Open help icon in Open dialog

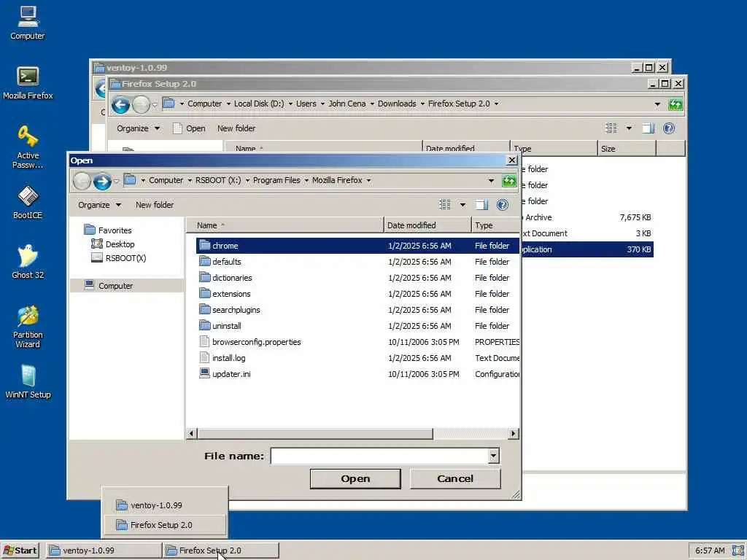click(x=503, y=205)
